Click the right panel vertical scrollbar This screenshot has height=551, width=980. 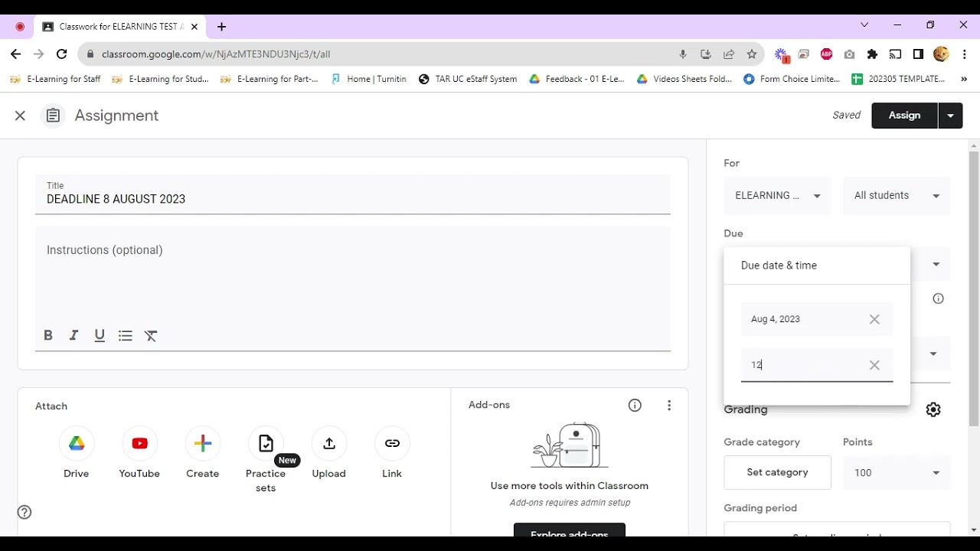[x=974, y=289]
